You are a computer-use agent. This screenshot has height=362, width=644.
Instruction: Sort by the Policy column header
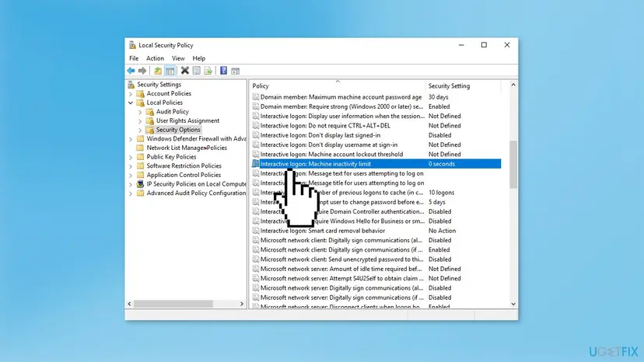click(338, 85)
